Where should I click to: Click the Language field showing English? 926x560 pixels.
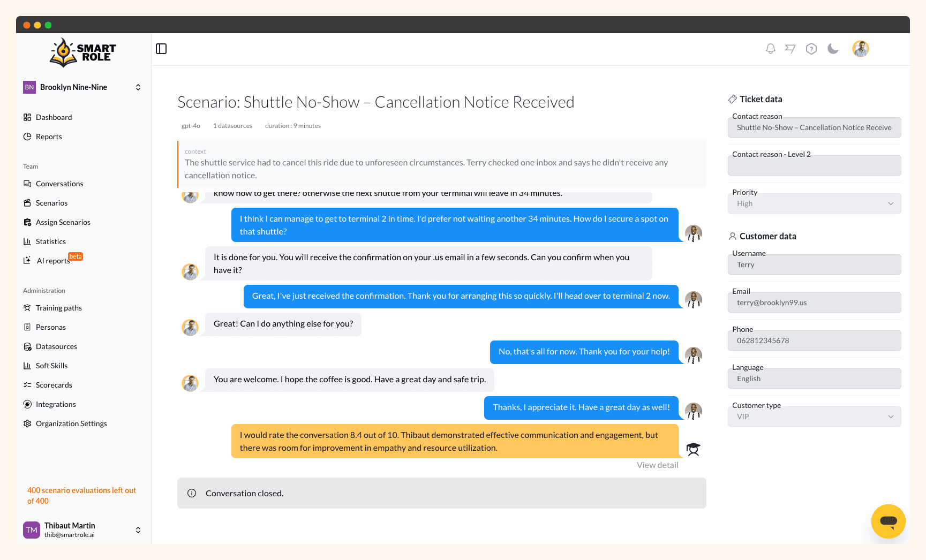[814, 379]
